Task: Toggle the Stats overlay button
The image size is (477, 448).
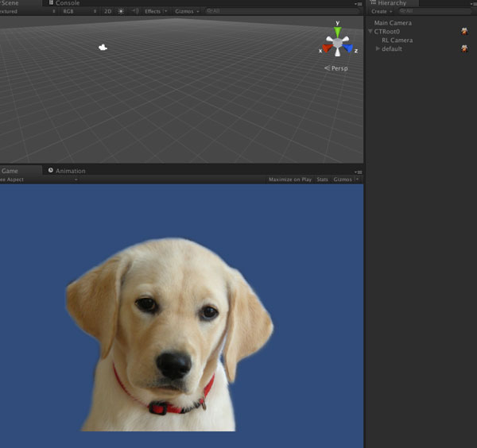Action: tap(322, 180)
